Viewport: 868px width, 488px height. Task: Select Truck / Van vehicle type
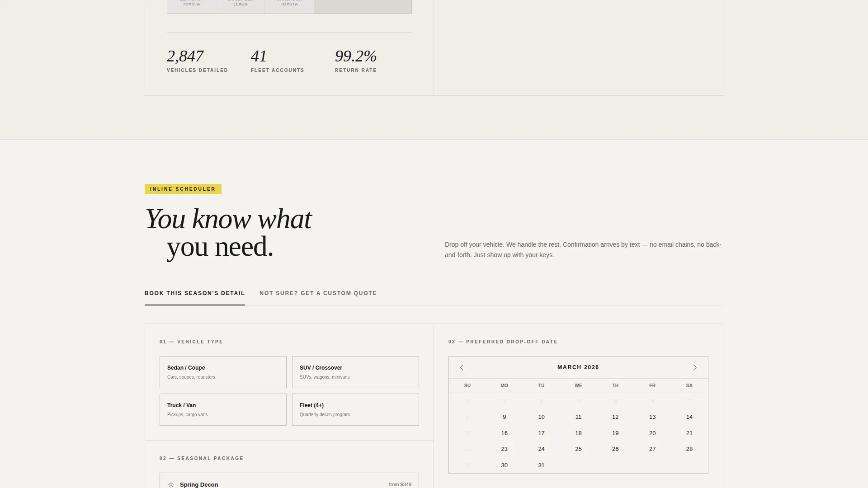pyautogui.click(x=223, y=409)
